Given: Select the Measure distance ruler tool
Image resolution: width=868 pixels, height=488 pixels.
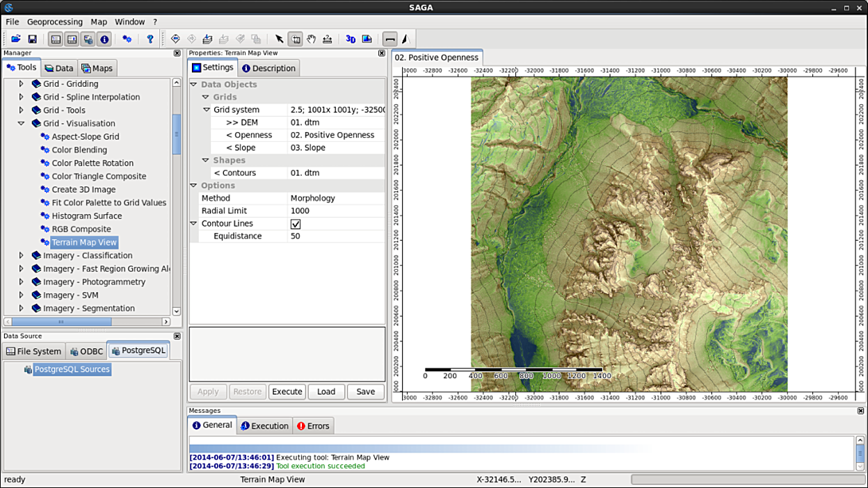Looking at the screenshot, I should point(328,39).
